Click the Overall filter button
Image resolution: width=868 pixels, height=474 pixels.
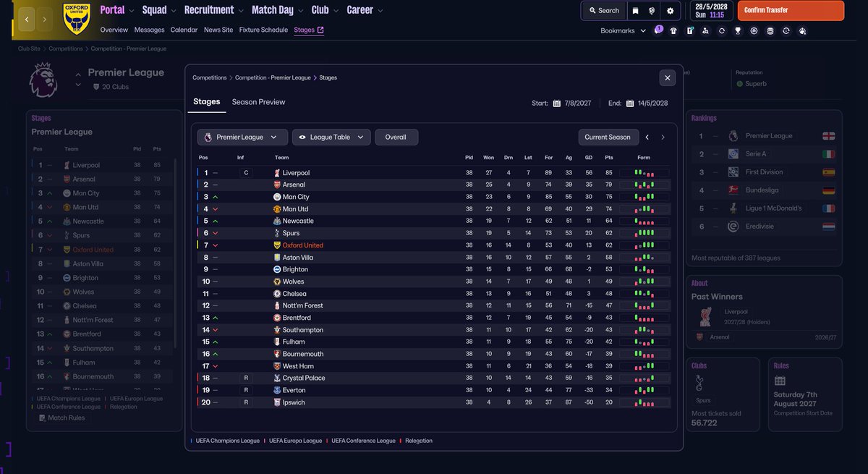396,137
